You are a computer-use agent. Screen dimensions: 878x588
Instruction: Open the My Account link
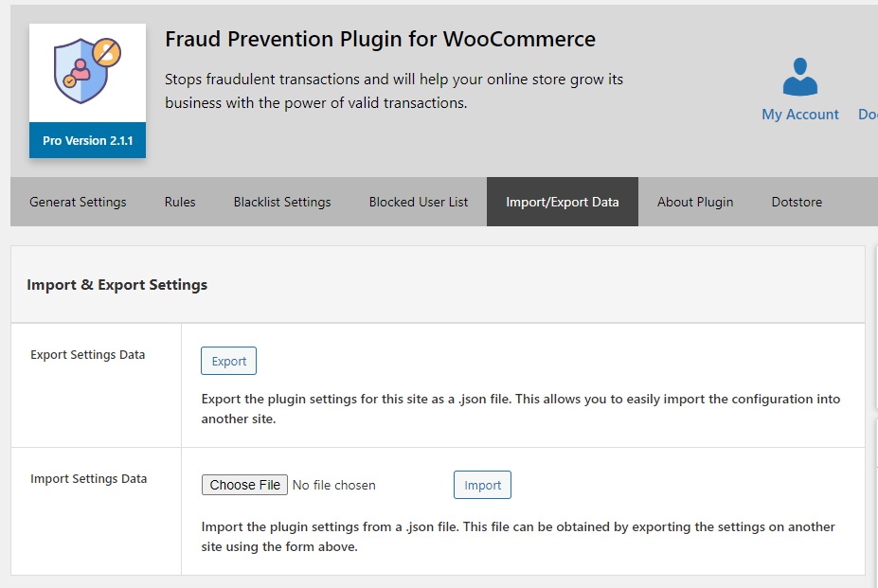tap(800, 115)
